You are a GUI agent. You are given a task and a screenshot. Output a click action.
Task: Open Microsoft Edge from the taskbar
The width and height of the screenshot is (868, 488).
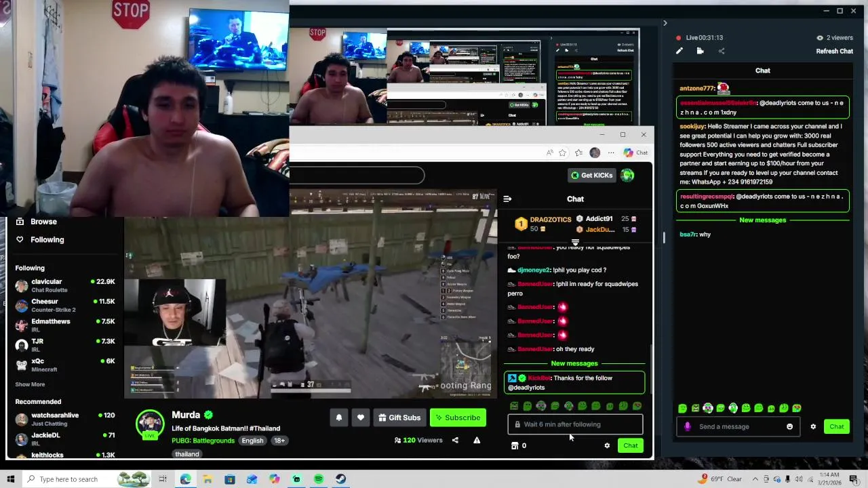[185, 479]
